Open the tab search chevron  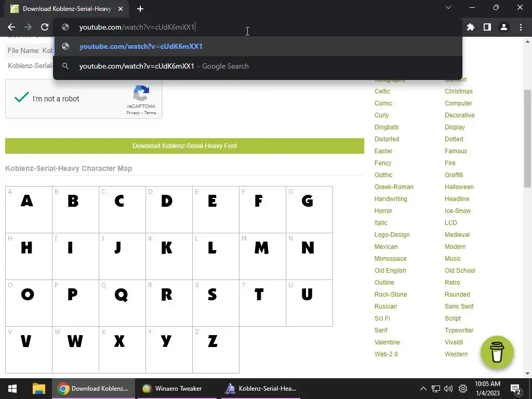pyautogui.click(x=448, y=7)
